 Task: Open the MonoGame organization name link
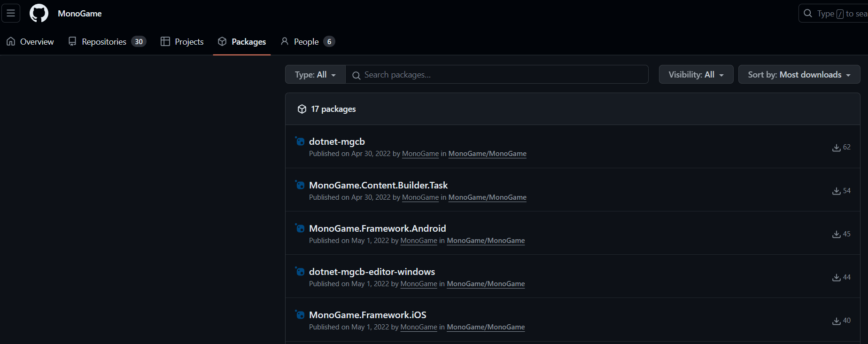(80, 14)
